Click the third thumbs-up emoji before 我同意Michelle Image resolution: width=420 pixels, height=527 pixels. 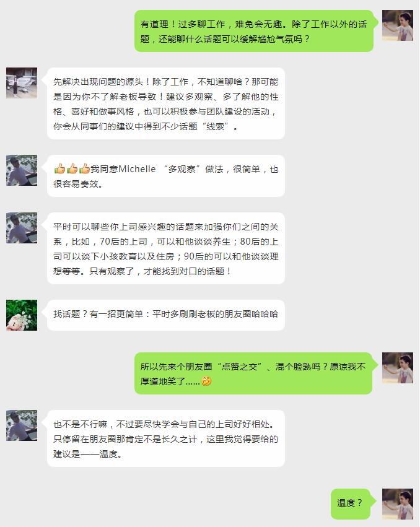84,168
